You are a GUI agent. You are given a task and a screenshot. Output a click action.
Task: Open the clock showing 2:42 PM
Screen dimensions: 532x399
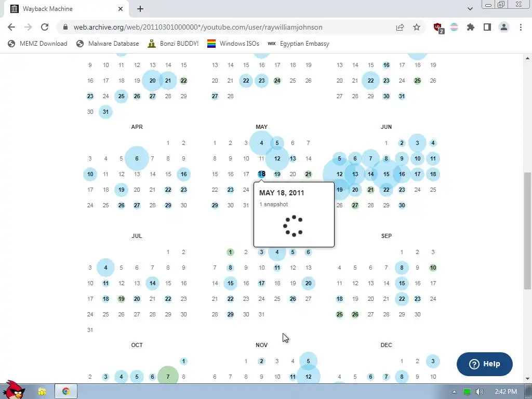506,392
